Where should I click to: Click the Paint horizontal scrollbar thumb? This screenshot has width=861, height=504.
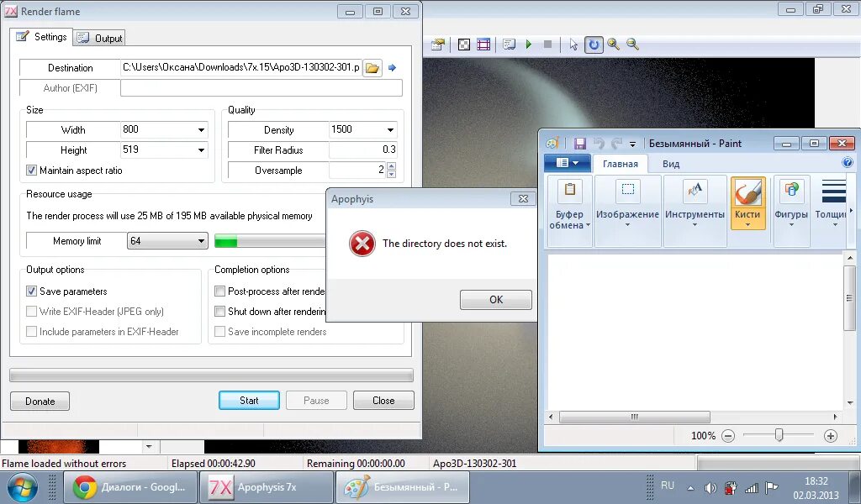(634, 417)
